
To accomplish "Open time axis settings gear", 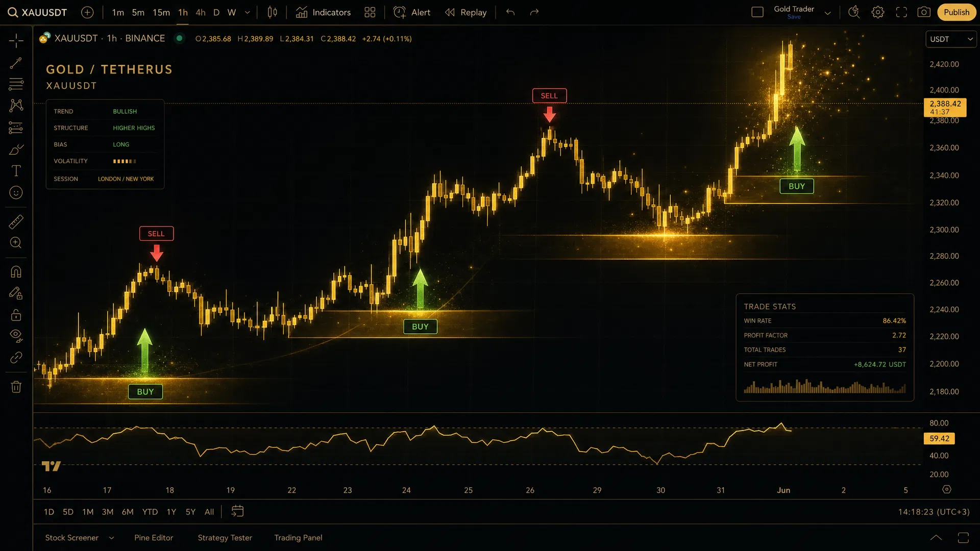I will [x=947, y=490].
